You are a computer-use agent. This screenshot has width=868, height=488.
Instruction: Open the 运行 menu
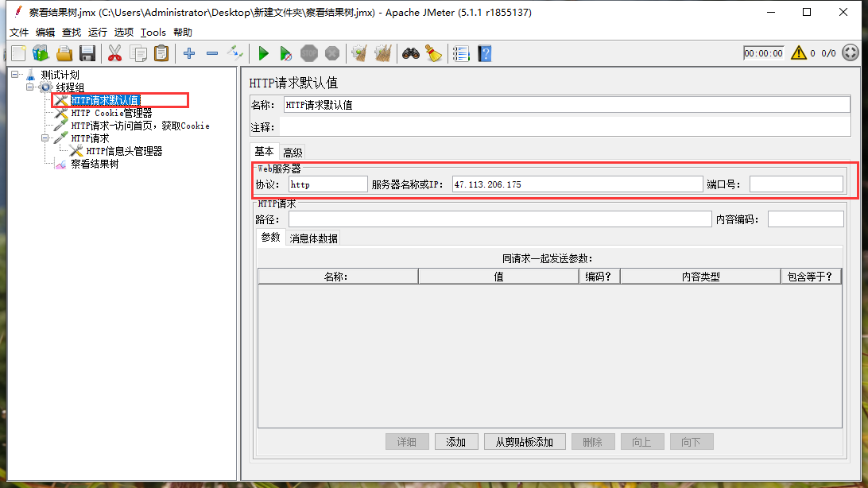point(98,33)
